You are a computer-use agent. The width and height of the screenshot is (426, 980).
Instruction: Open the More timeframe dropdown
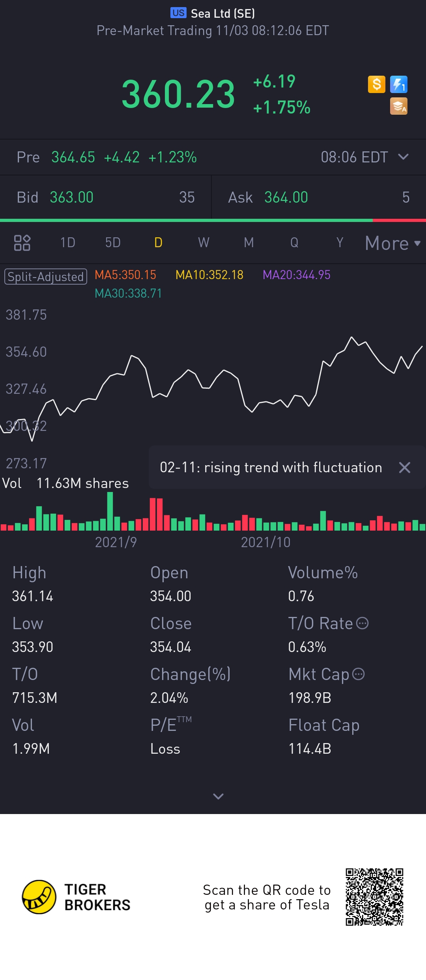click(x=392, y=243)
